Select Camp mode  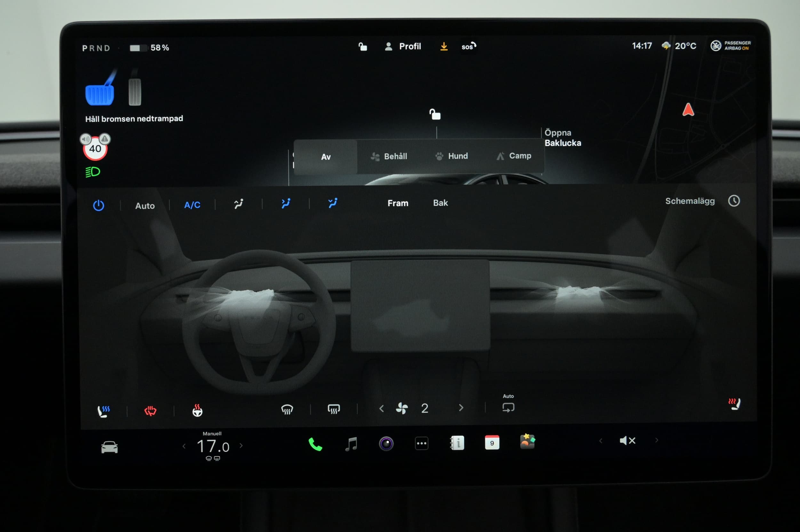click(514, 156)
